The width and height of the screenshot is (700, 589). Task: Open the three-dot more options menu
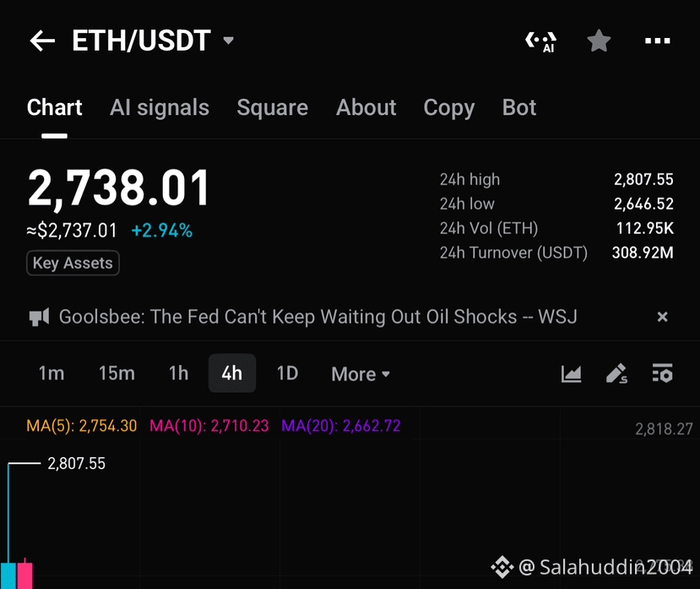657,41
